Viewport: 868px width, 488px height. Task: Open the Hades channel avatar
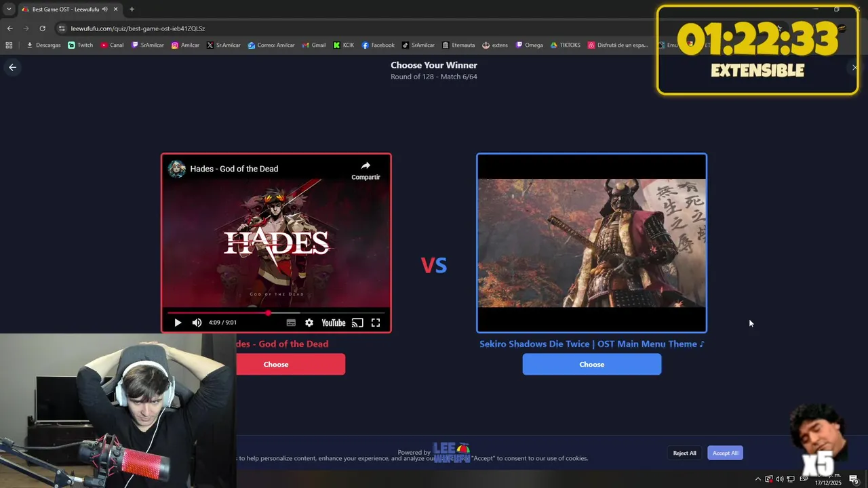click(177, 169)
